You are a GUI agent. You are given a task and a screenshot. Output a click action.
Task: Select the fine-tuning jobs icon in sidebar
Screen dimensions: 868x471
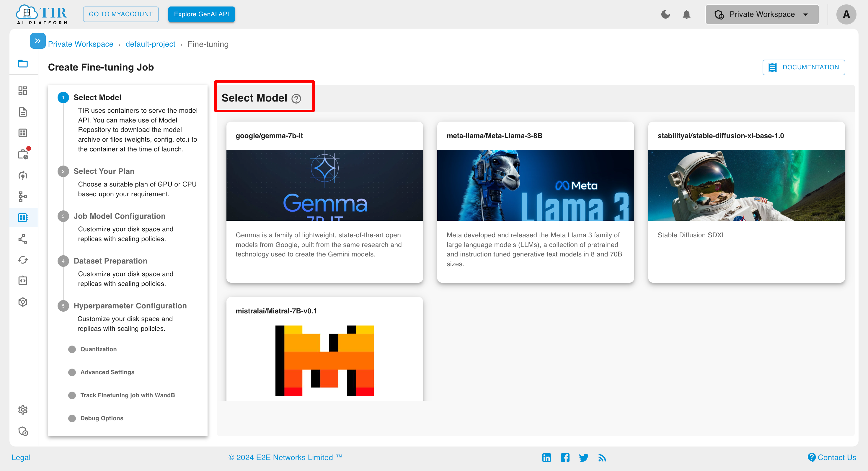click(23, 217)
